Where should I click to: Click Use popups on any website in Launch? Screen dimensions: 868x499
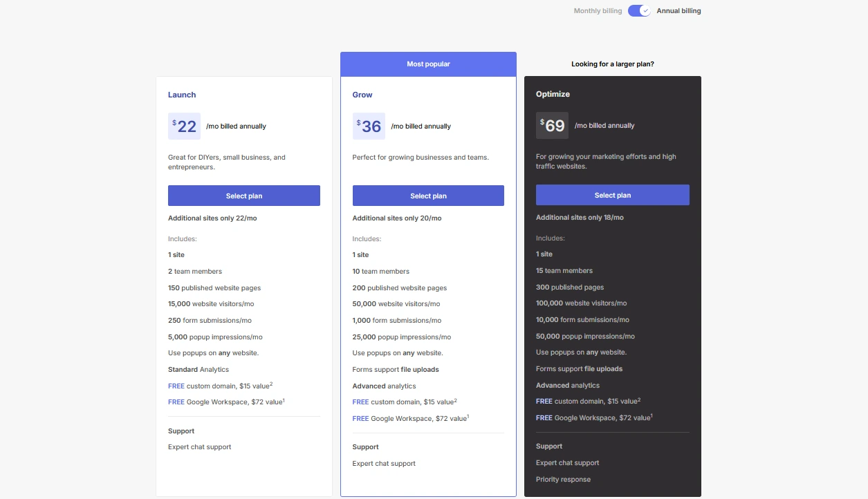coord(213,353)
